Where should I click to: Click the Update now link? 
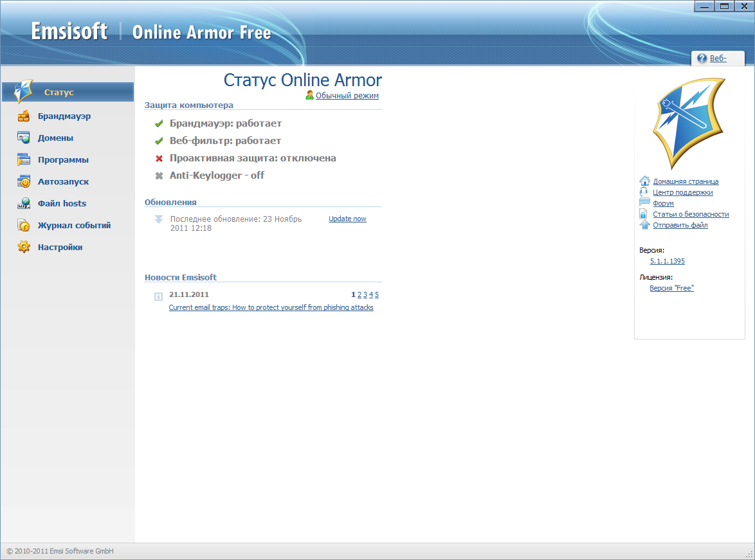[347, 219]
